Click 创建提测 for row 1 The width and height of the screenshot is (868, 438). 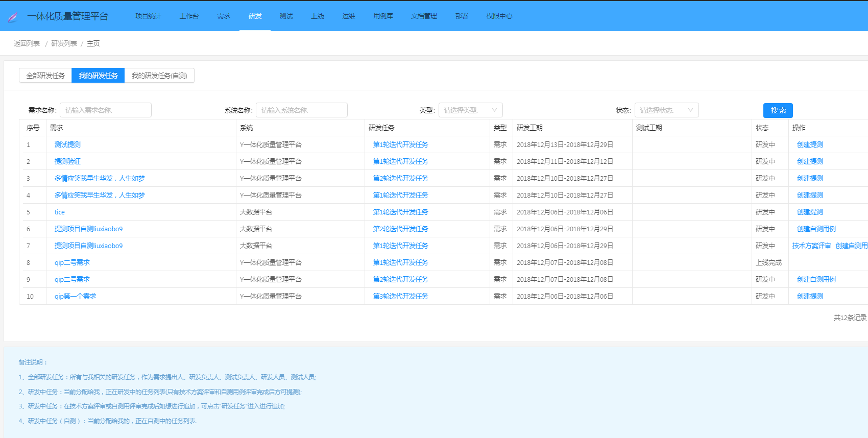click(x=810, y=144)
